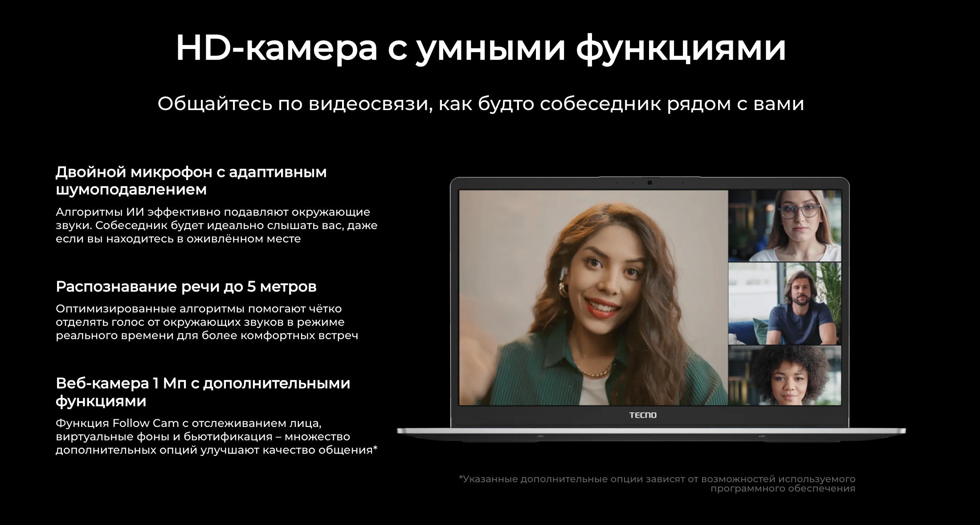This screenshot has width=980, height=525.
Task: Select the video tile of woman with glasses
Action: pos(785,226)
